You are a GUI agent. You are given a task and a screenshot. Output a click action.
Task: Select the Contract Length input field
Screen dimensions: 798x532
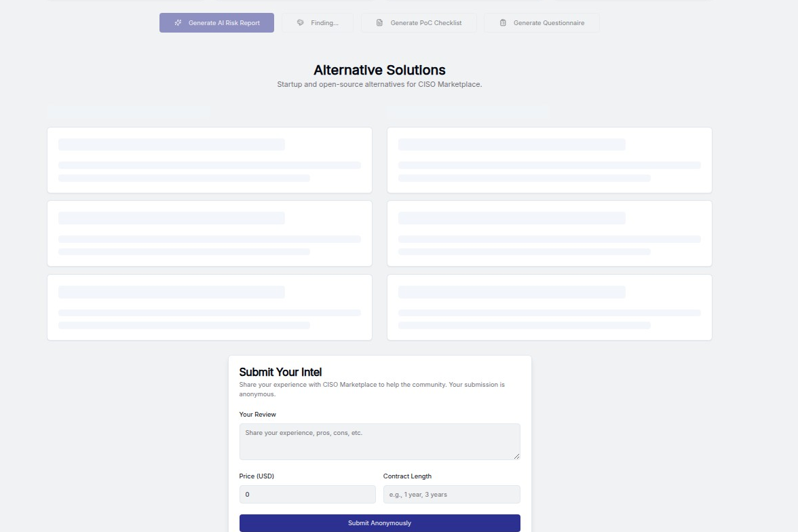451,494
